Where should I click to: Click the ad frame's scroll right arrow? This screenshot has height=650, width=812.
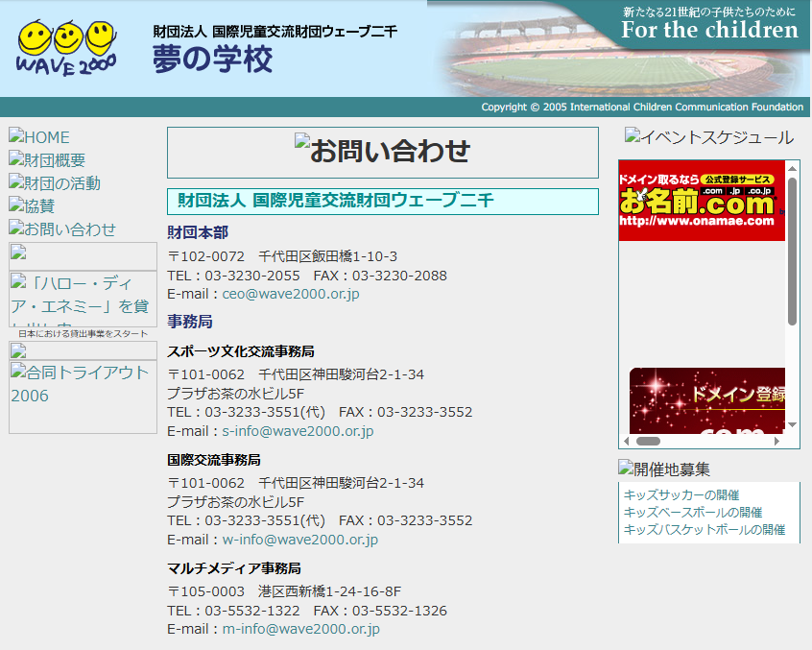tap(776, 441)
